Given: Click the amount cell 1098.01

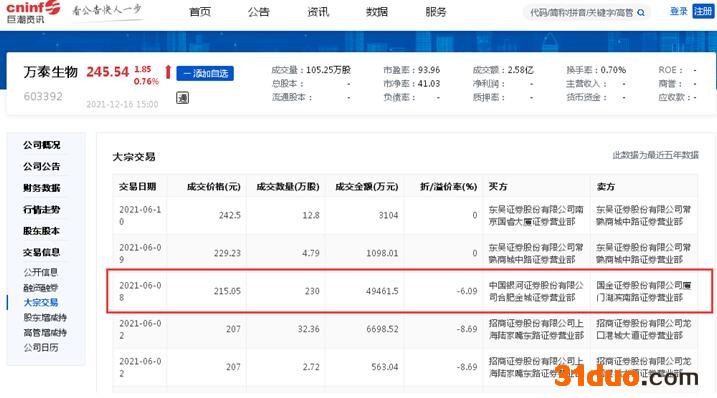Looking at the screenshot, I should [x=382, y=253].
